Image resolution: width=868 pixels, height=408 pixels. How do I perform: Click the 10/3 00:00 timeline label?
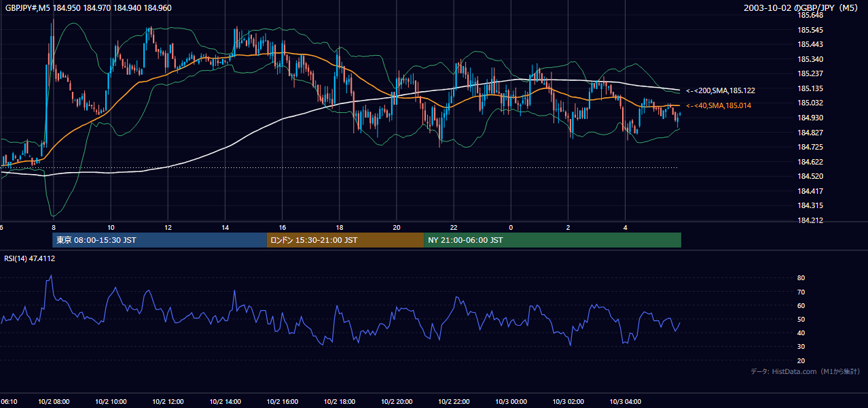coord(510,402)
